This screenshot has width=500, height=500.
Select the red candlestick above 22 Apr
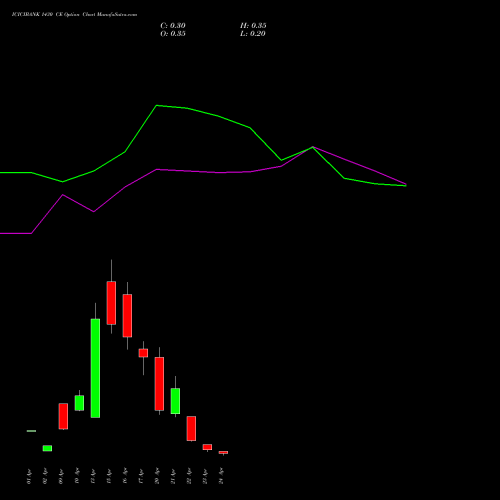coord(191,428)
